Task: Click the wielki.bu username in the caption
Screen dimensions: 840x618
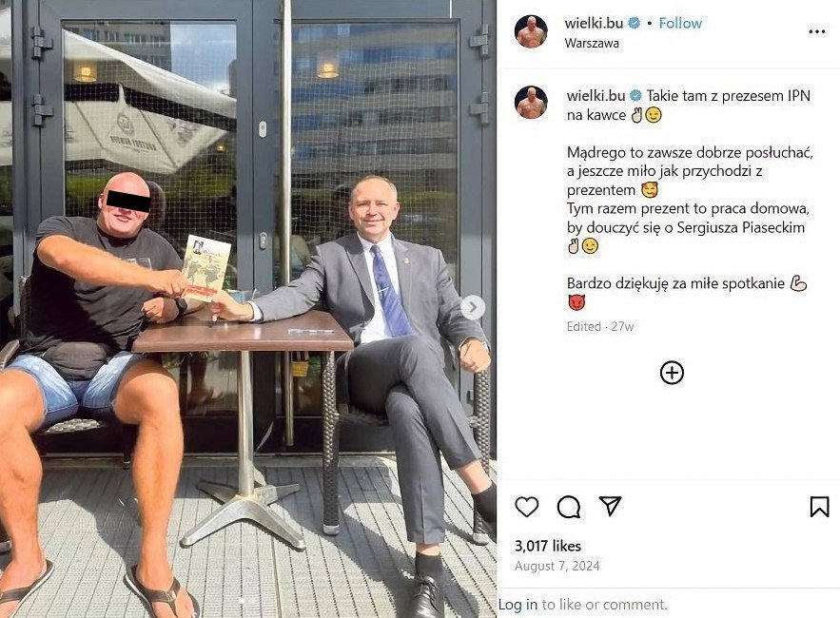Action: [x=596, y=96]
